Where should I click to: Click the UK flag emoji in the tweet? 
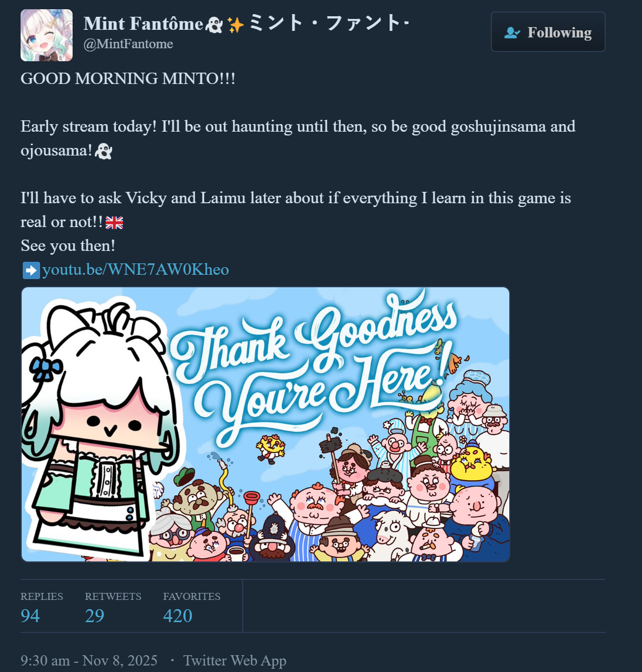[114, 222]
